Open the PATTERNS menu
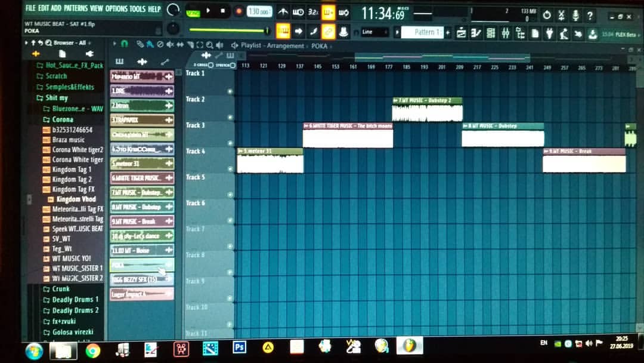 [76, 8]
